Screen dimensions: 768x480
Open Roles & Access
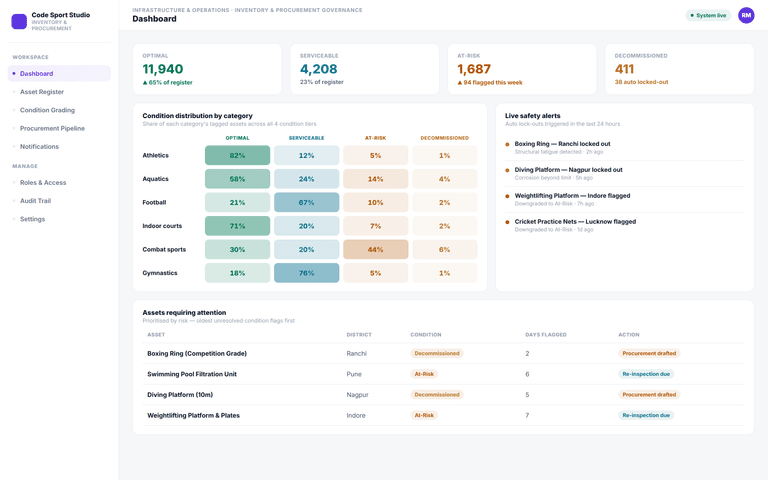[59, 183]
